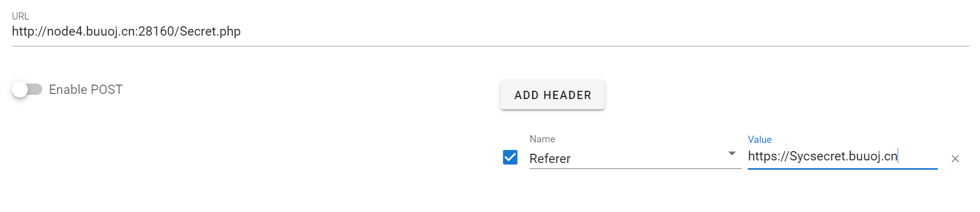The height and width of the screenshot is (212, 980).
Task: Click the blue Value label
Action: [759, 140]
